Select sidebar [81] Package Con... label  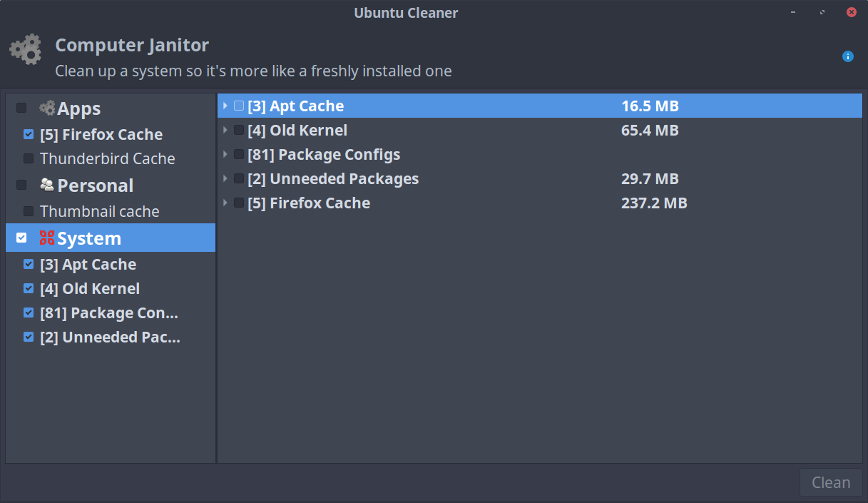point(109,313)
